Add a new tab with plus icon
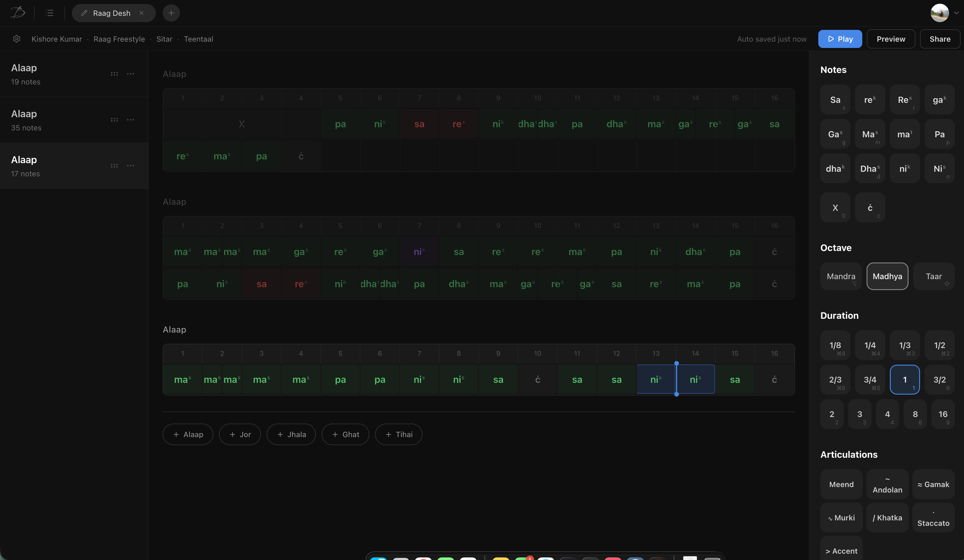Image resolution: width=964 pixels, height=560 pixels. [x=171, y=13]
